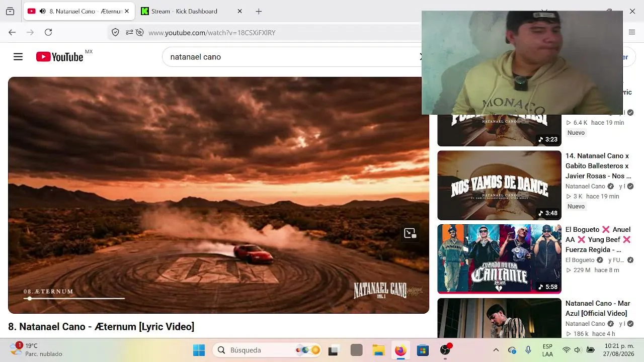This screenshot has width=644, height=362.
Task: Open the Mar Azul video thumbnail
Action: (499, 318)
